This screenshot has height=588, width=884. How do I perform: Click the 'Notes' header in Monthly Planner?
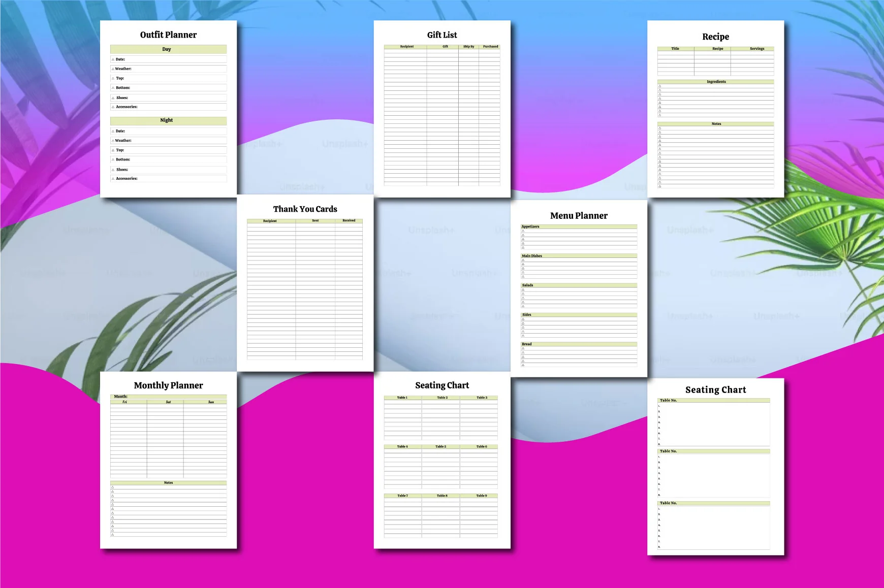click(x=168, y=483)
